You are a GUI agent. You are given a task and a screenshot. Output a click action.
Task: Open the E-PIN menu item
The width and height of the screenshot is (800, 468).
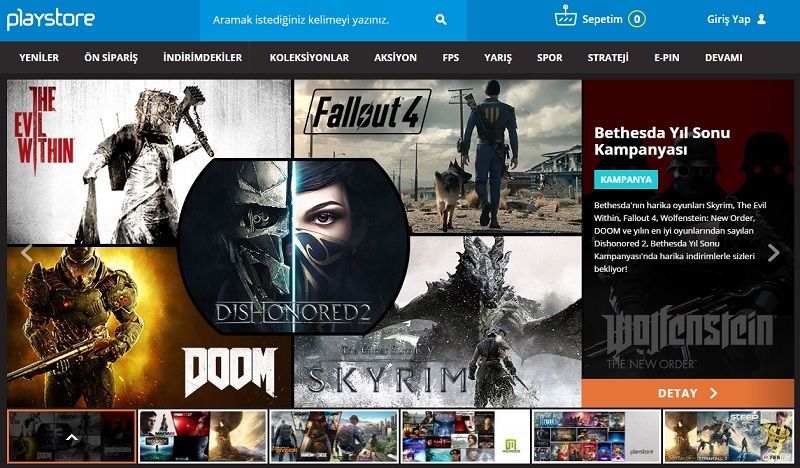(x=667, y=58)
